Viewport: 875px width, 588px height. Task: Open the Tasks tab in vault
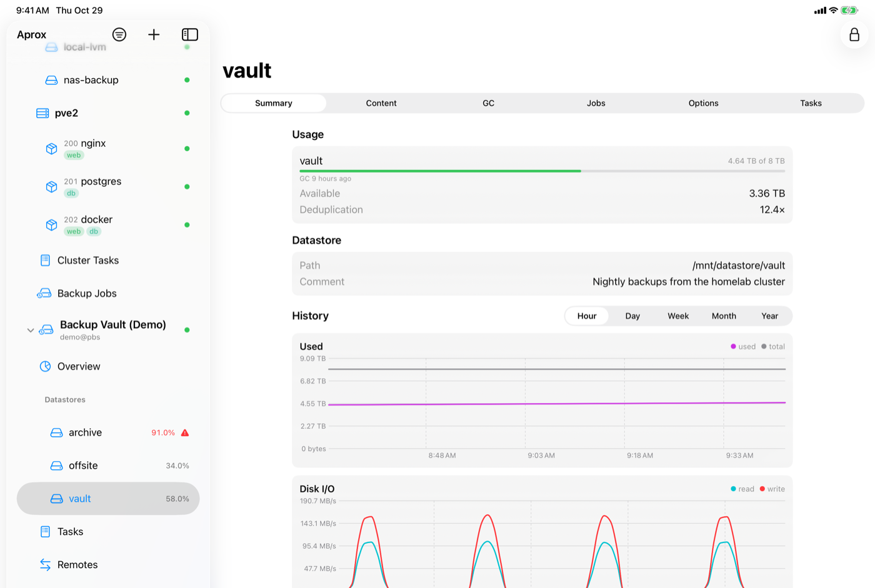point(811,103)
